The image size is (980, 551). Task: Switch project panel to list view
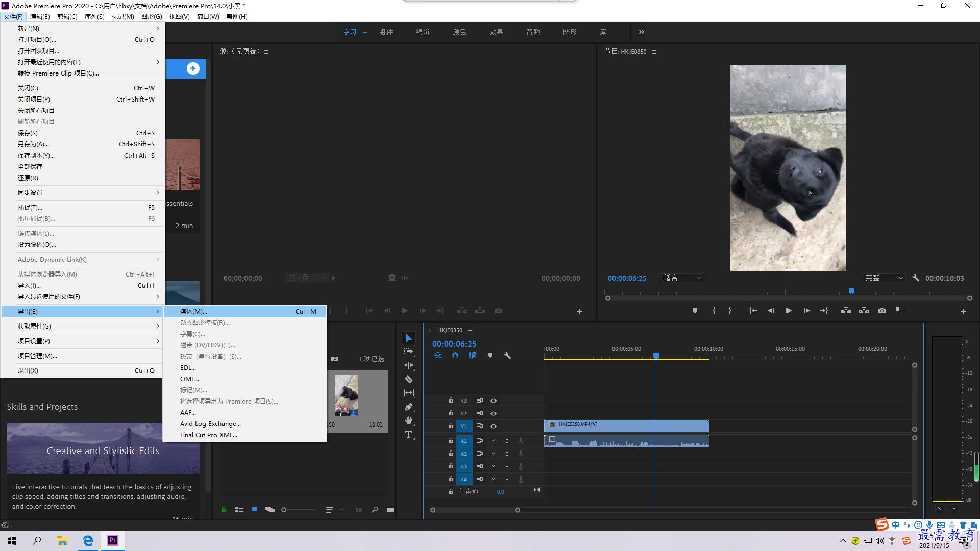(x=239, y=510)
